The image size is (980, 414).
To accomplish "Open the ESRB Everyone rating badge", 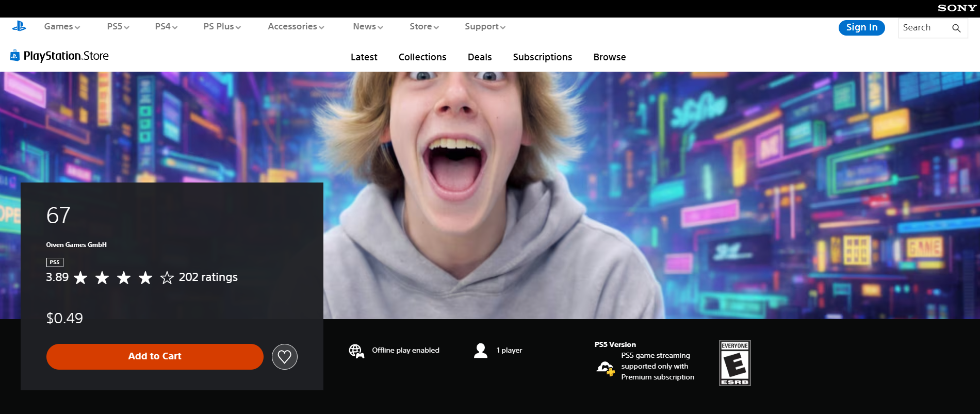I will [x=735, y=363].
